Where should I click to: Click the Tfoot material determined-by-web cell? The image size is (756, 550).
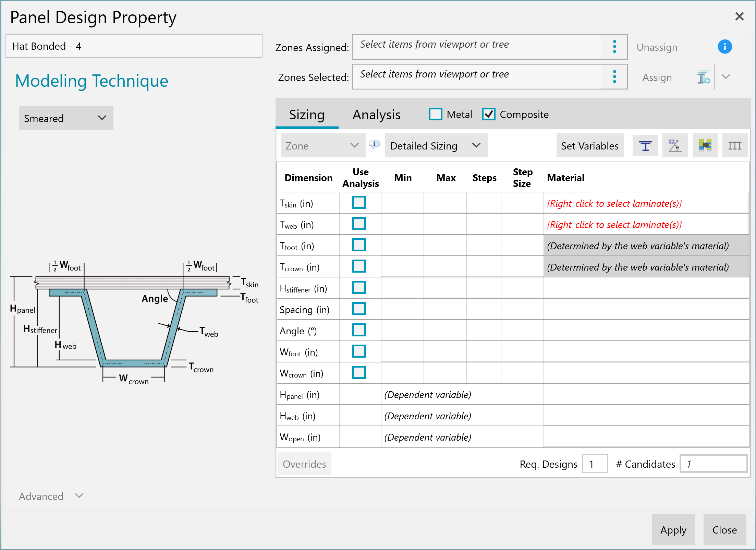(646, 246)
